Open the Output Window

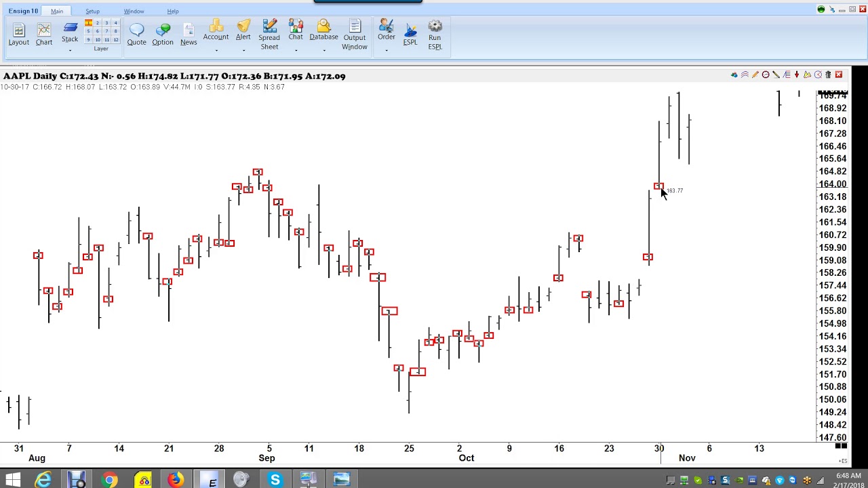pos(355,34)
